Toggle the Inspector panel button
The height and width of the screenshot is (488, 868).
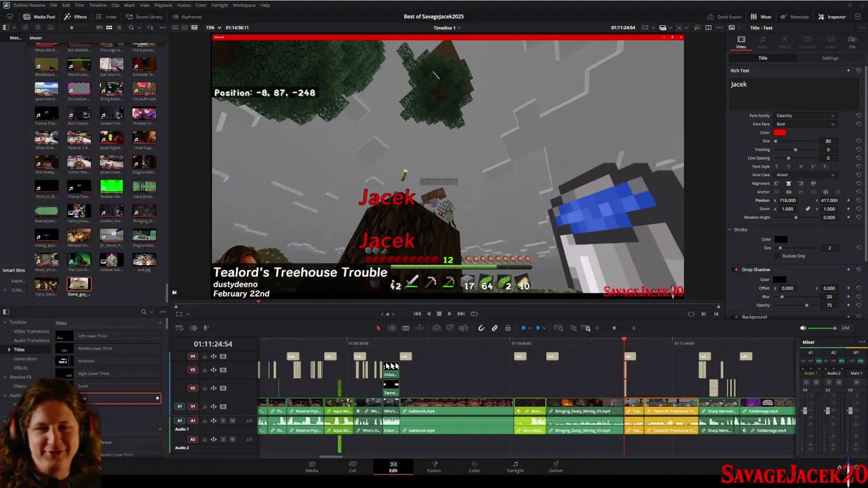click(x=832, y=16)
